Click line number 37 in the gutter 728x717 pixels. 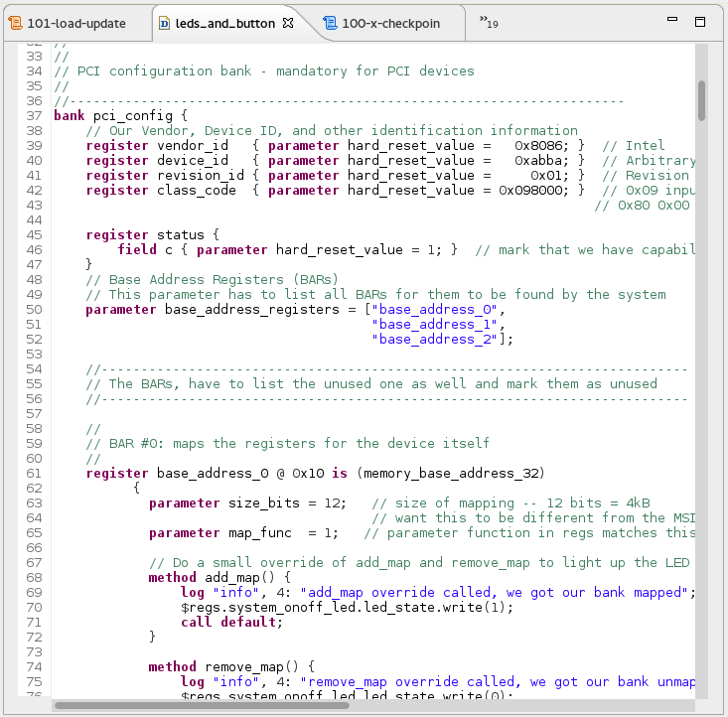pyautogui.click(x=34, y=115)
